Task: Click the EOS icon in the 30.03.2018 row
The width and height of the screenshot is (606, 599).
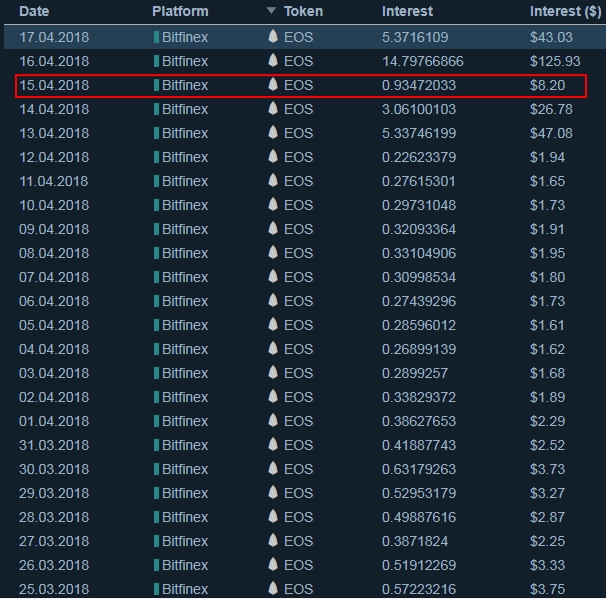Action: tap(273, 468)
